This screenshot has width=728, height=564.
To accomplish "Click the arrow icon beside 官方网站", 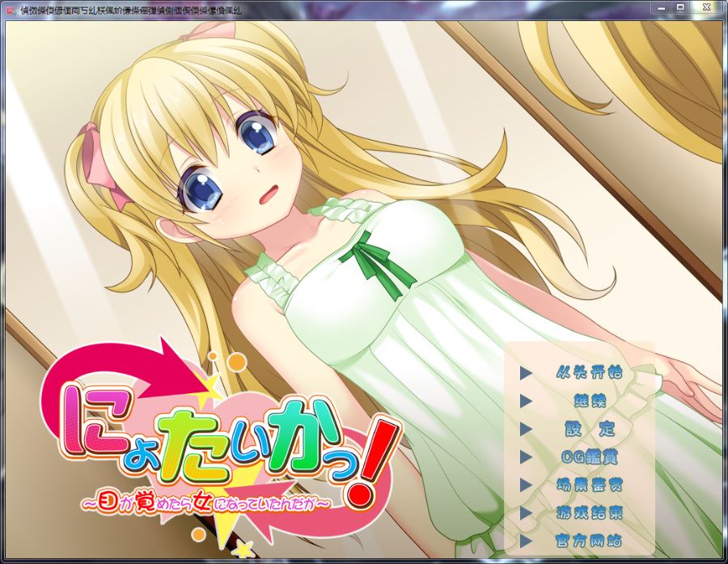I will pos(526,541).
